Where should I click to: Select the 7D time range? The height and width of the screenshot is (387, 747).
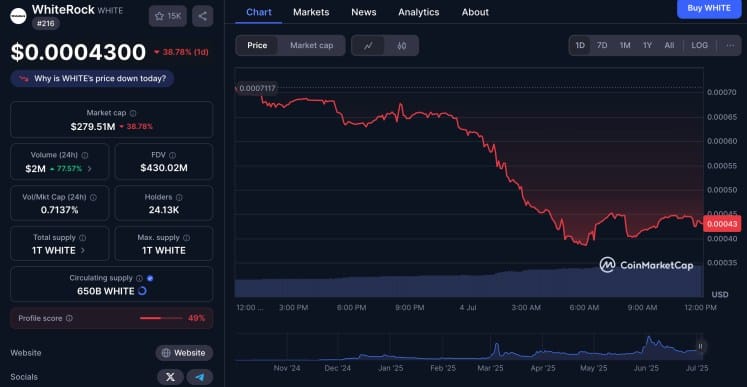602,46
